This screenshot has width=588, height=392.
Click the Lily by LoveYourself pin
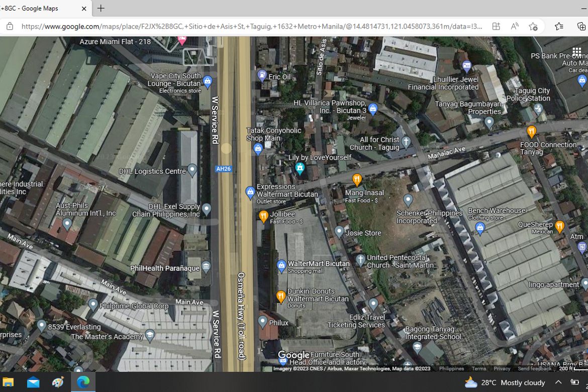(299, 168)
